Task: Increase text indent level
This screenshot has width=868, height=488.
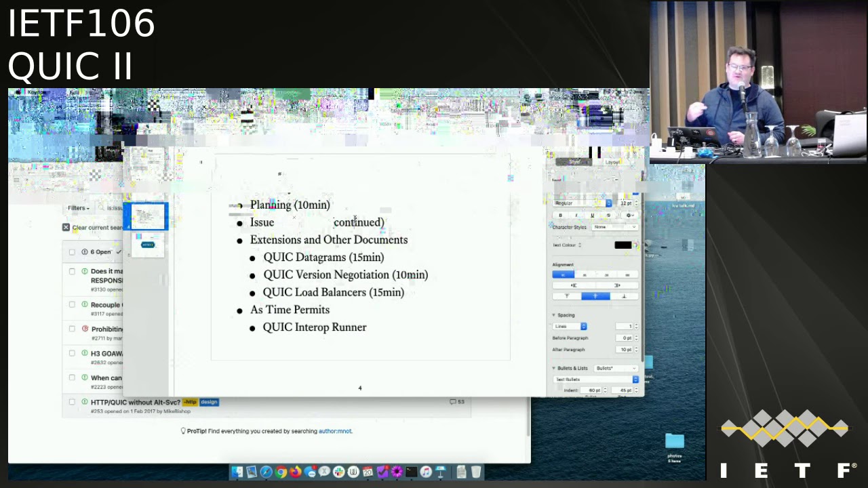Action: point(617,285)
